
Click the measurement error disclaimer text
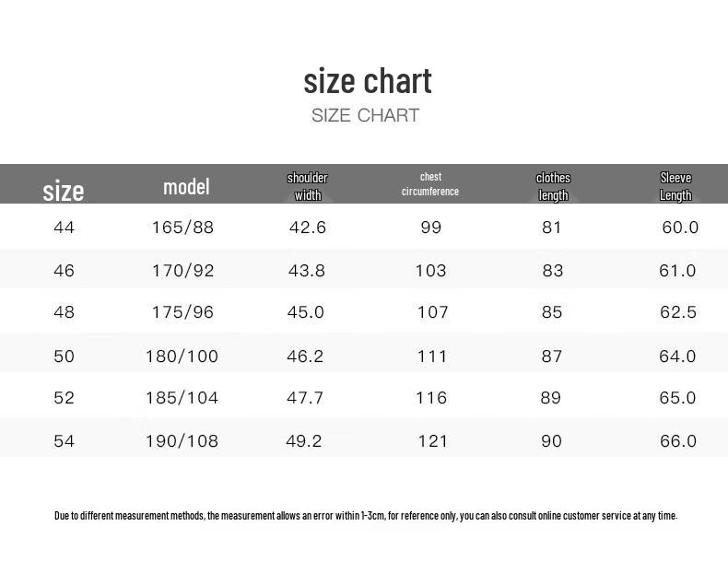click(x=366, y=516)
